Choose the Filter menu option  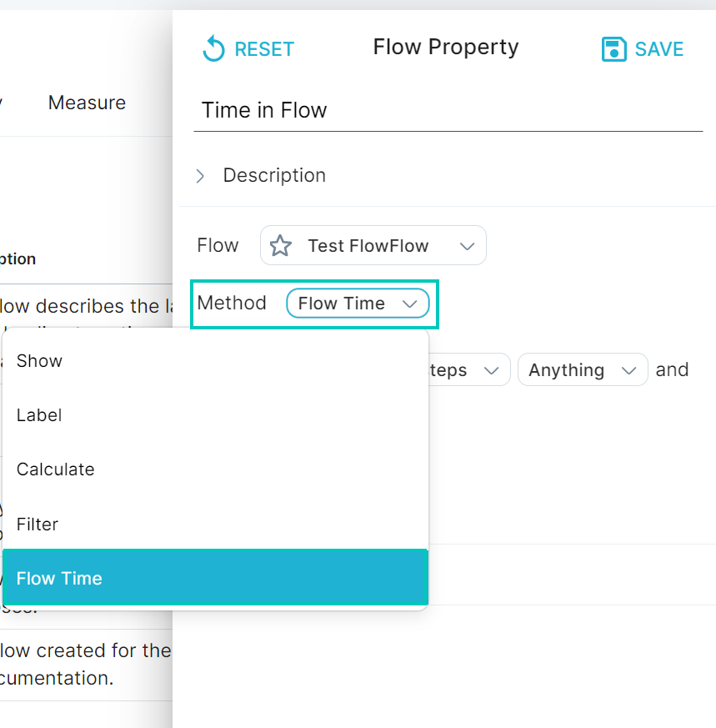click(x=37, y=525)
